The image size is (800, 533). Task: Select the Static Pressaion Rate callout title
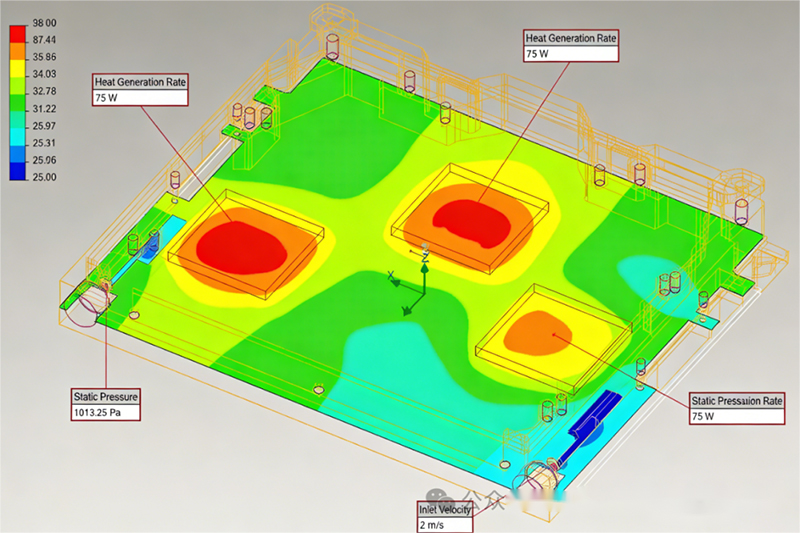click(737, 401)
